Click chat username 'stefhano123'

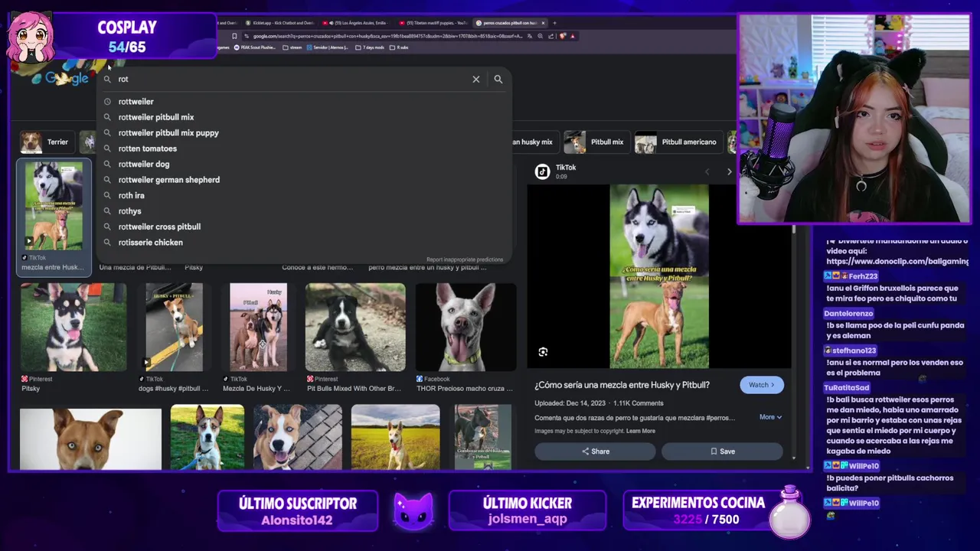[854, 350]
